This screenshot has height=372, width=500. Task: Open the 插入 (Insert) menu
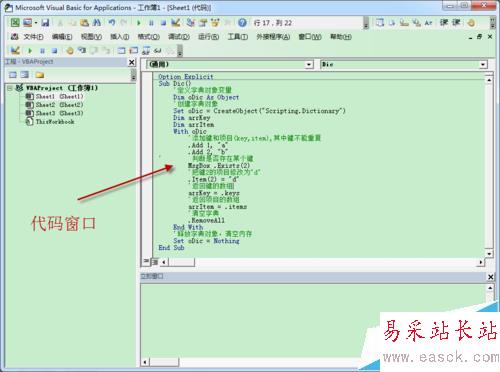click(x=120, y=37)
